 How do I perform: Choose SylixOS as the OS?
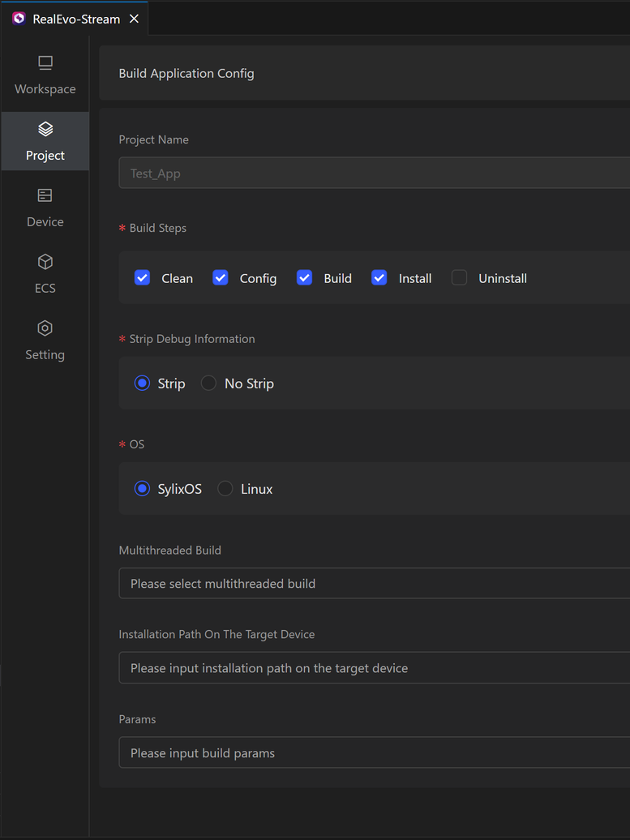[142, 489]
